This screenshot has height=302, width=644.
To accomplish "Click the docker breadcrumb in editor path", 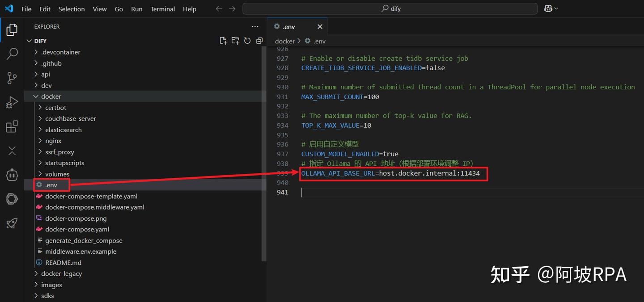I will [x=284, y=41].
